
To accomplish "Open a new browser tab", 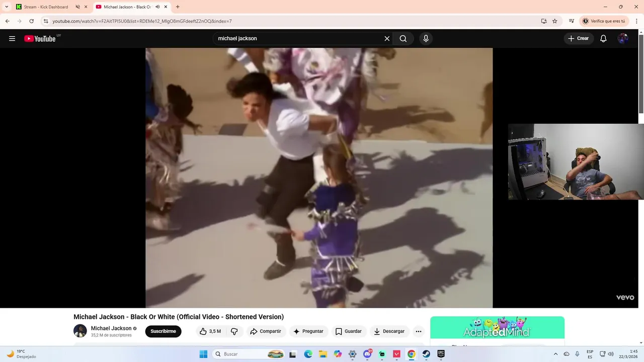I will (178, 7).
